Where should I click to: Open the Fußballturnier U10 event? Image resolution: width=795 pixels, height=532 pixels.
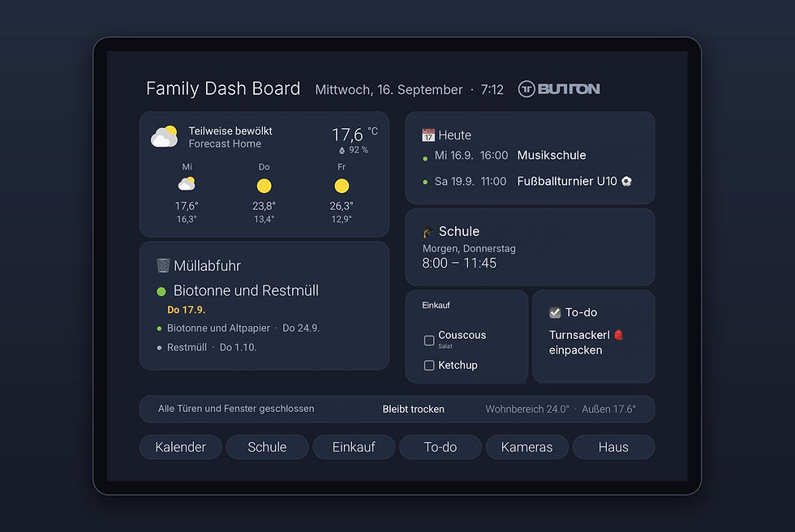567,182
